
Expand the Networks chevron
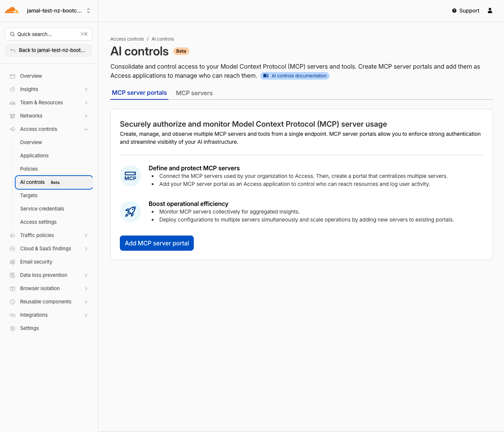tap(86, 116)
